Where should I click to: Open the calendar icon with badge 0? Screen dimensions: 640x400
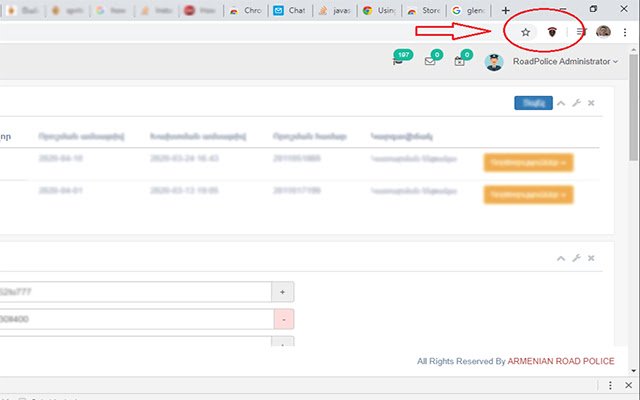[x=463, y=58]
